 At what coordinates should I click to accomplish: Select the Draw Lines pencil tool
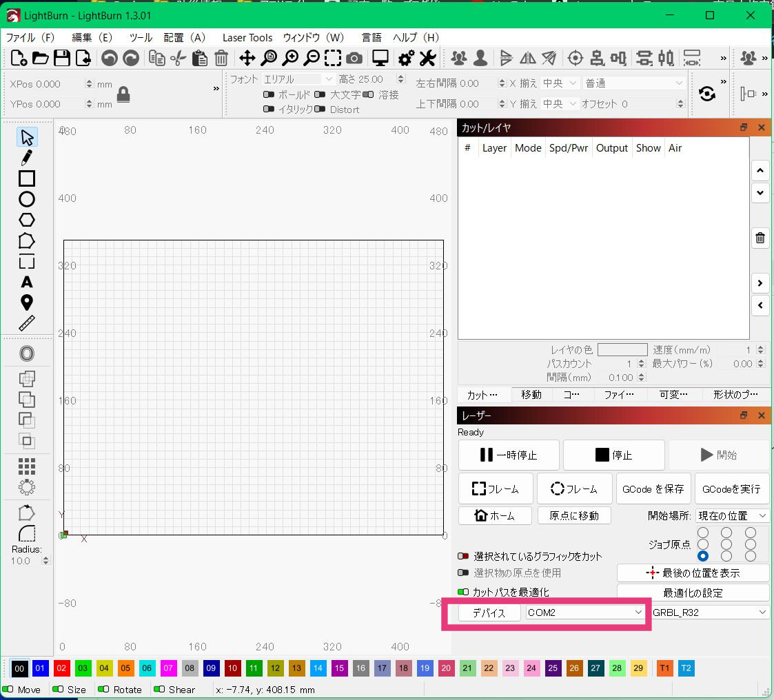[27, 158]
